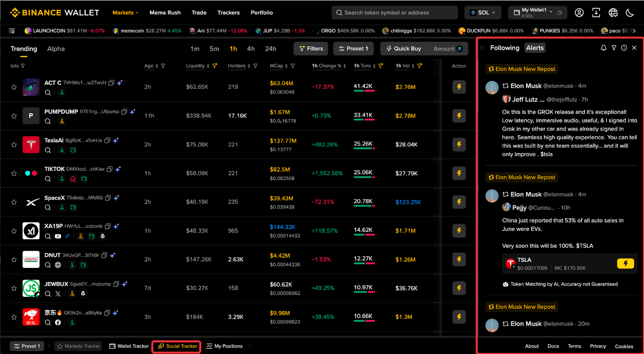644x354 pixels.
Task: Open the filter funnel in Following panel
Action: pos(614,48)
